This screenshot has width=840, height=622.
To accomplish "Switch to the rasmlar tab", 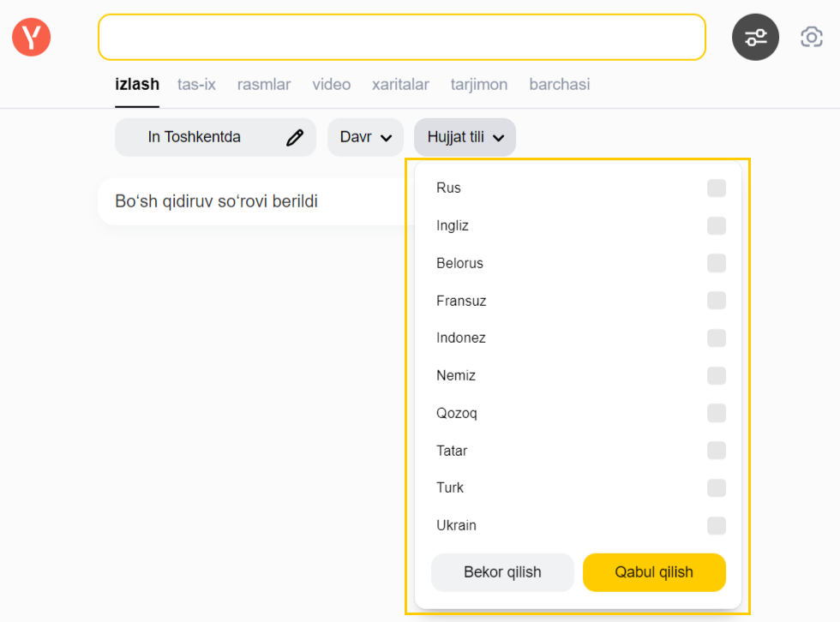I will click(x=264, y=85).
